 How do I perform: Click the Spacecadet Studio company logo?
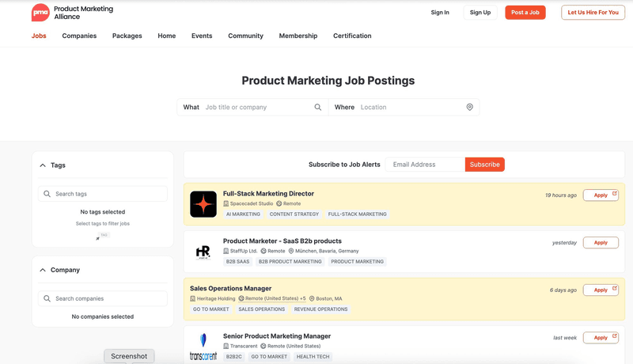click(203, 204)
